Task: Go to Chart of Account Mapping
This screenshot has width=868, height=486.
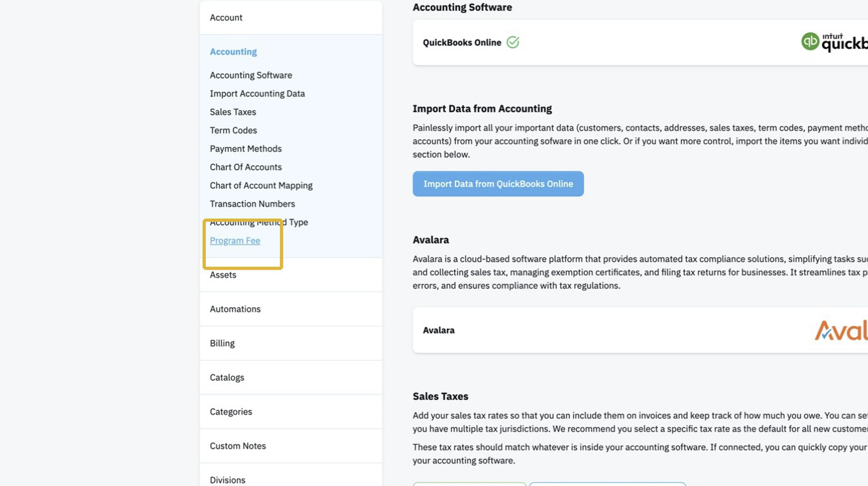Action: (x=261, y=186)
